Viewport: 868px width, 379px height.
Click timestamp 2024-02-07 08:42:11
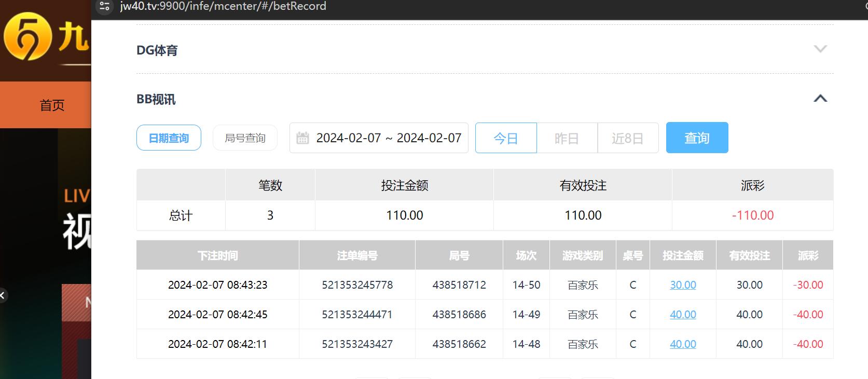(x=218, y=344)
